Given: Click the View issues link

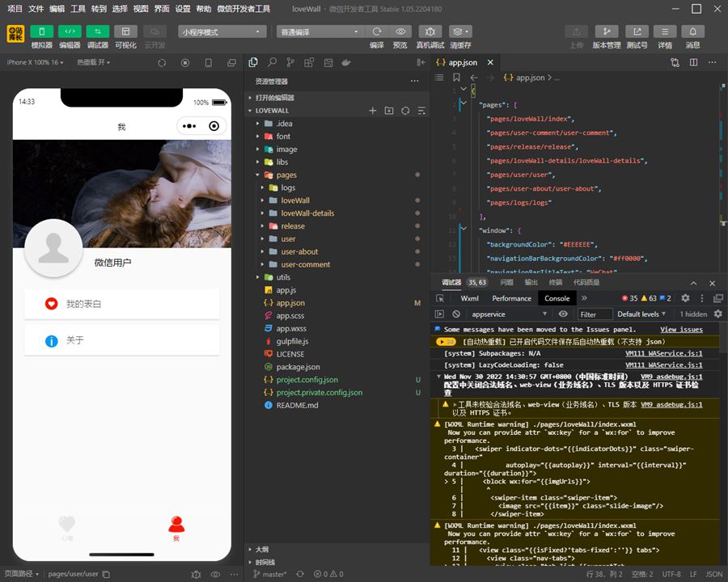Looking at the screenshot, I should (x=680, y=330).
